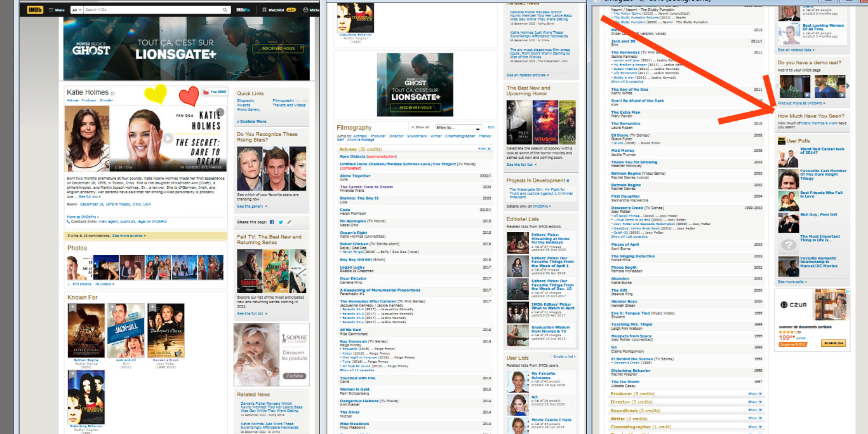Click the Top 5000 STARmeter badge
This screenshot has width=868, height=434.
tap(215, 92)
